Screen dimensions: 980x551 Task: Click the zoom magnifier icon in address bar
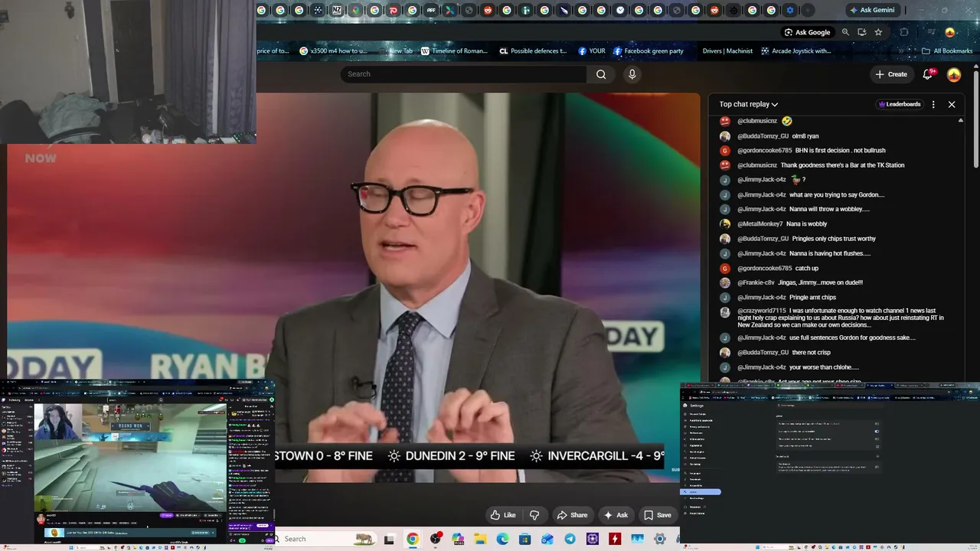tap(845, 32)
